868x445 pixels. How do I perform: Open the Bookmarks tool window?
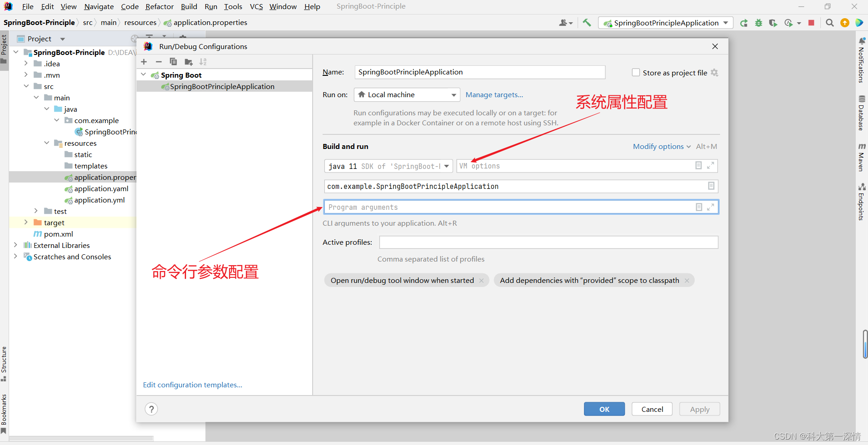tap(4, 413)
